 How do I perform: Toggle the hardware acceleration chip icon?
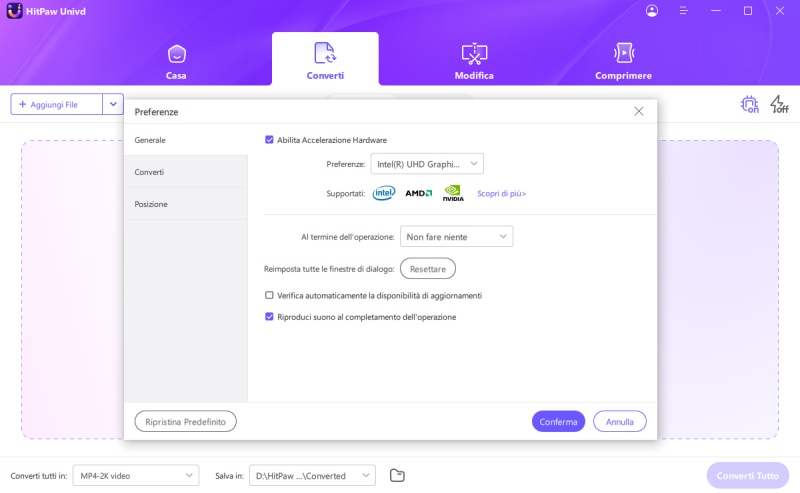pyautogui.click(x=749, y=104)
